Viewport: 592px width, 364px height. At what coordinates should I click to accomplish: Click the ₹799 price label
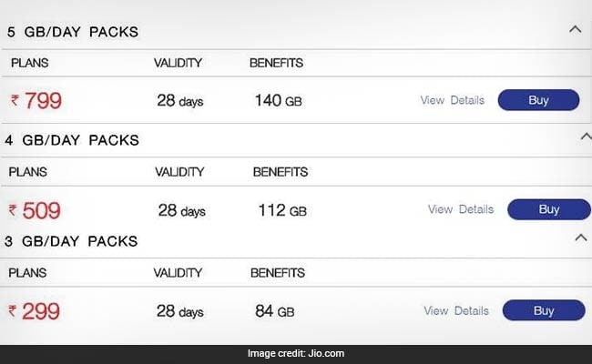click(36, 101)
